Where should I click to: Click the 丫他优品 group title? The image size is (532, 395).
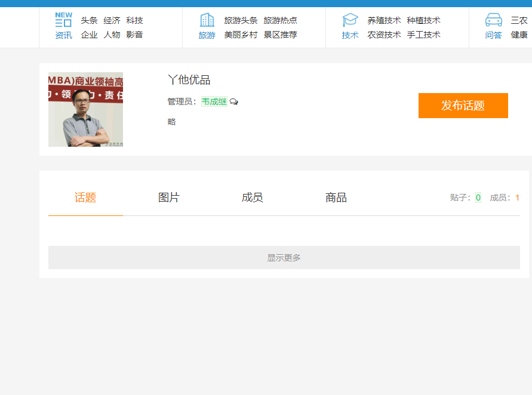point(189,80)
